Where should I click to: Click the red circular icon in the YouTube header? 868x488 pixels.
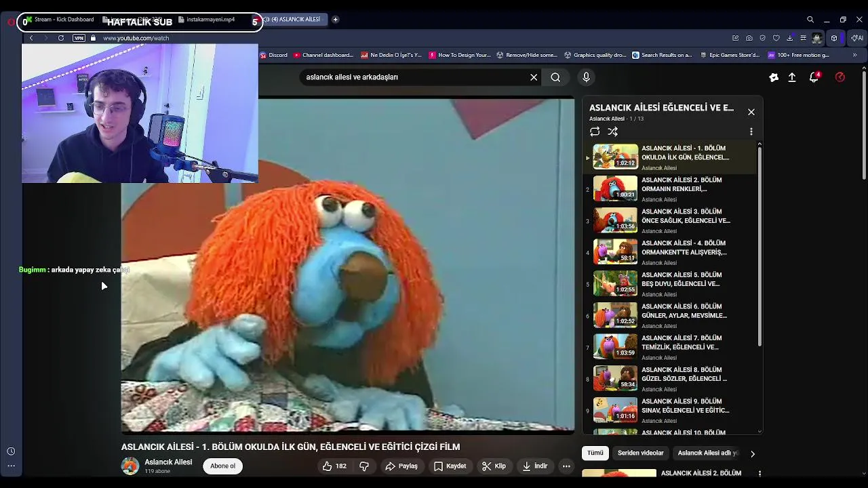pos(840,77)
